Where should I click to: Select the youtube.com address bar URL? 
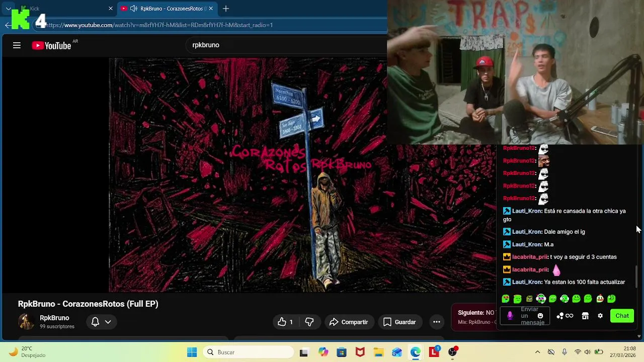[x=159, y=25]
